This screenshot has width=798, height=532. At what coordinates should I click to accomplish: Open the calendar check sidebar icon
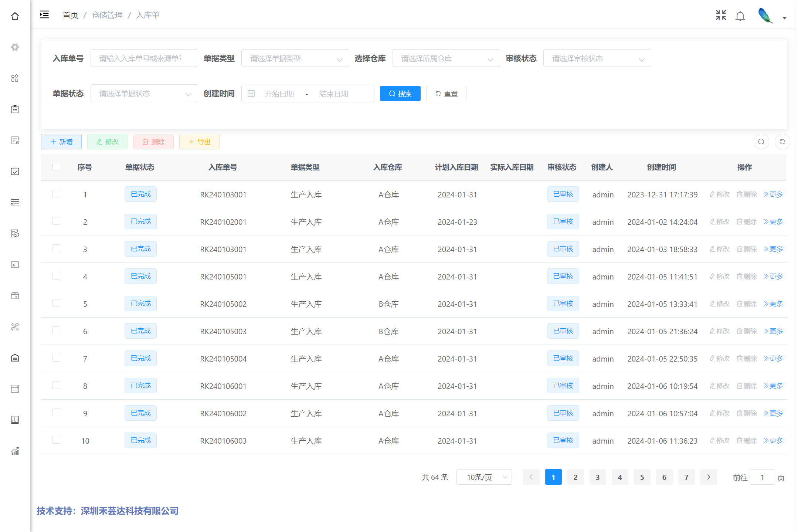click(x=15, y=171)
